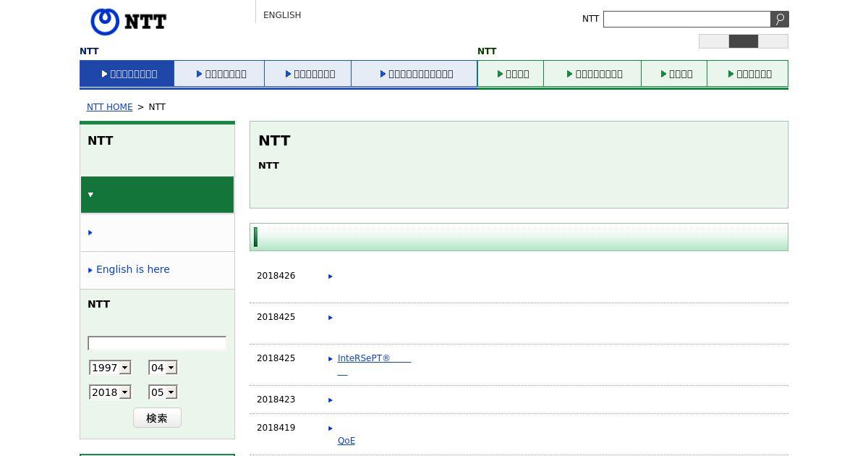The width and height of the screenshot is (868, 456).
Task: Focus the header site search box
Action: pyautogui.click(x=686, y=19)
